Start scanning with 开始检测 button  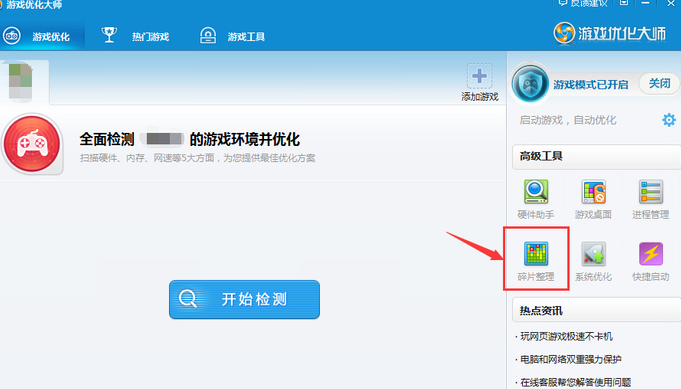click(245, 299)
